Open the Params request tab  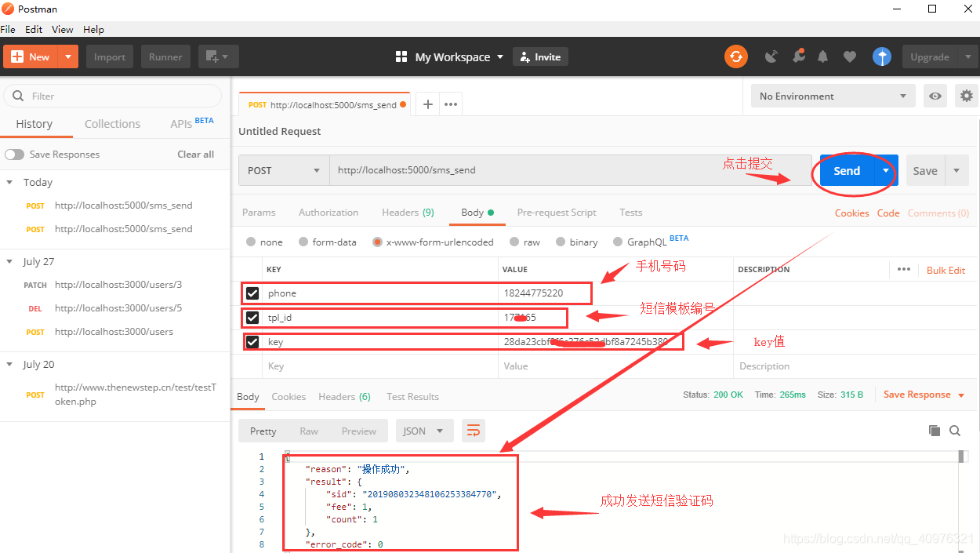[x=259, y=213]
